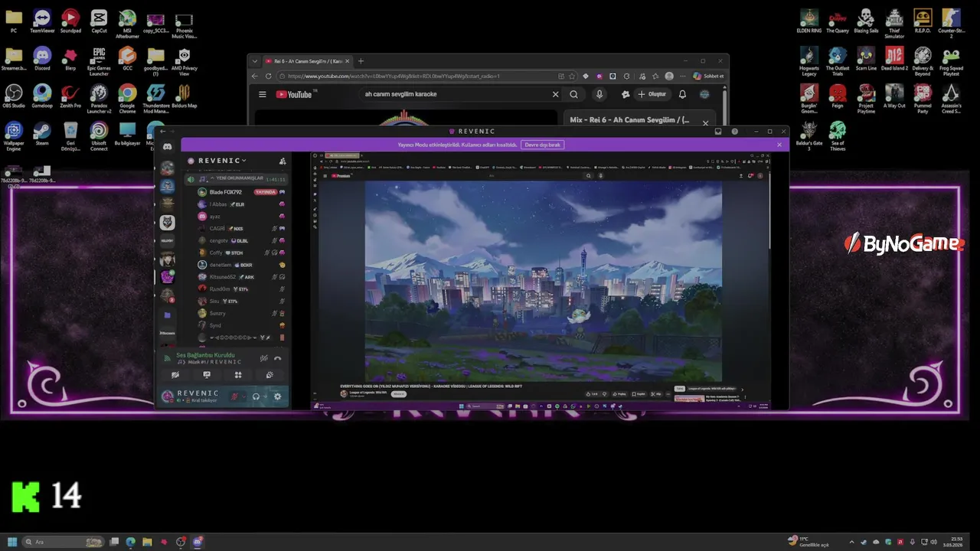The width and height of the screenshot is (980, 551).
Task: Open the Windows Start menu
Action: coord(12,542)
